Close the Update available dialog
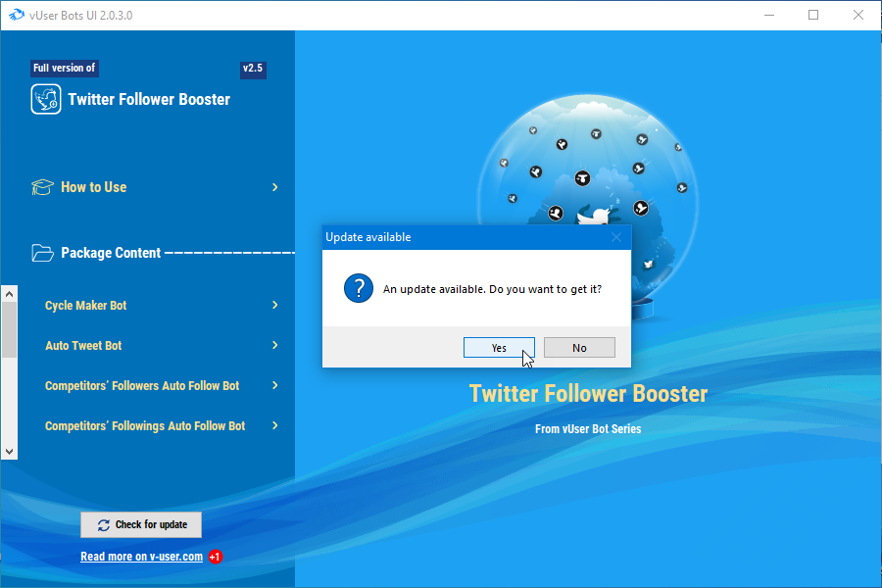This screenshot has width=882, height=588. (x=616, y=237)
